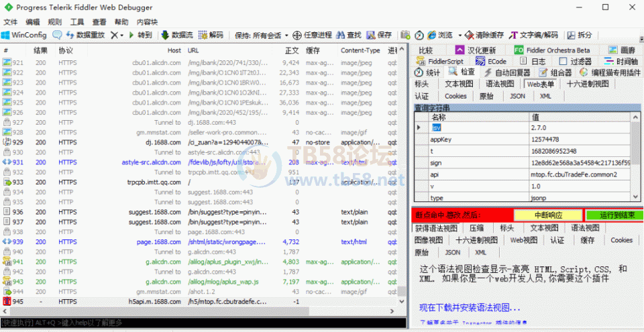Click the query string table vertical scrollbar

(635, 157)
